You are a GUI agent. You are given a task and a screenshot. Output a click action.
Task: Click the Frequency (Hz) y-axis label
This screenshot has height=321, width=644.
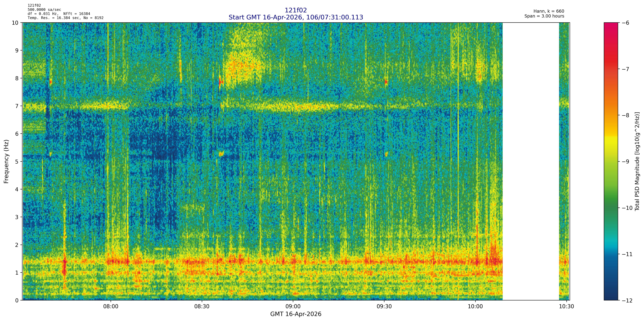7,162
